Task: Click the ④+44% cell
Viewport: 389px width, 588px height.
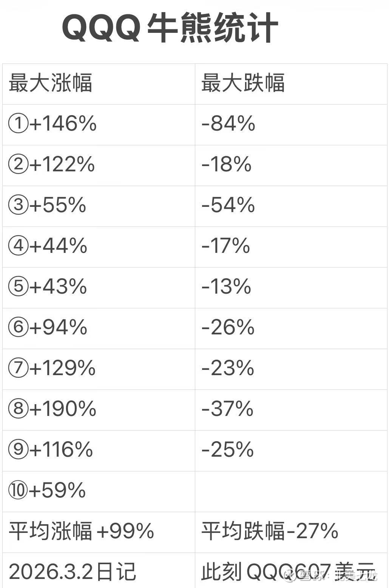Action: click(48, 246)
